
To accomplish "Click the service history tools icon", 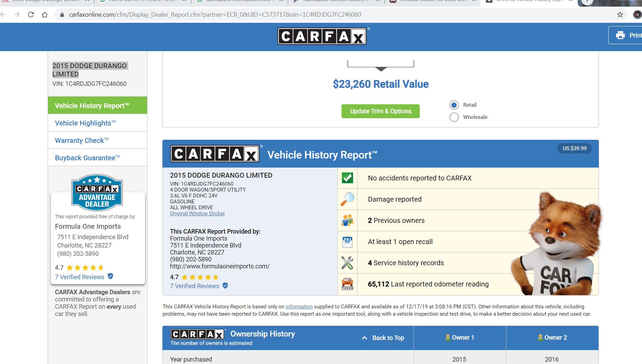I will (347, 263).
